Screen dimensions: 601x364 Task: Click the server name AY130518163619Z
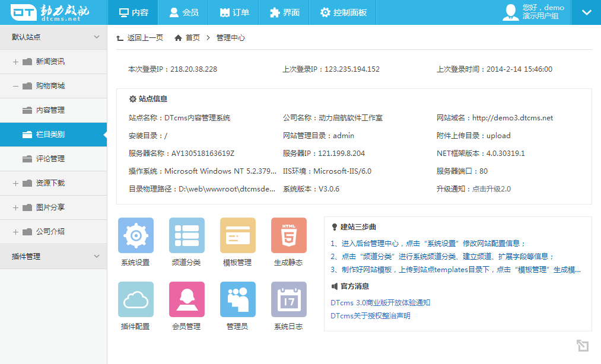tap(203, 154)
